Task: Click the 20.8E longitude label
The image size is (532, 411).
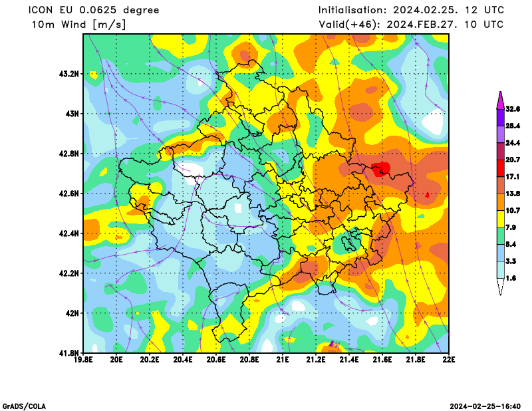Action: (249, 359)
